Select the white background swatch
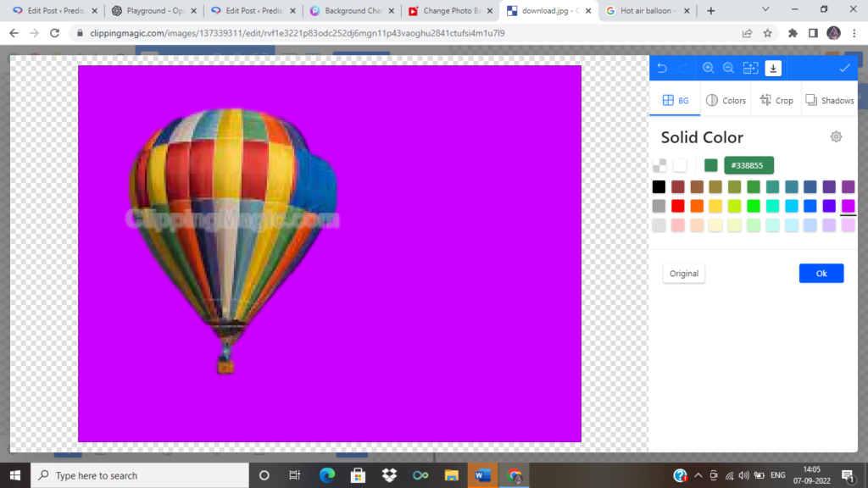 tap(680, 165)
